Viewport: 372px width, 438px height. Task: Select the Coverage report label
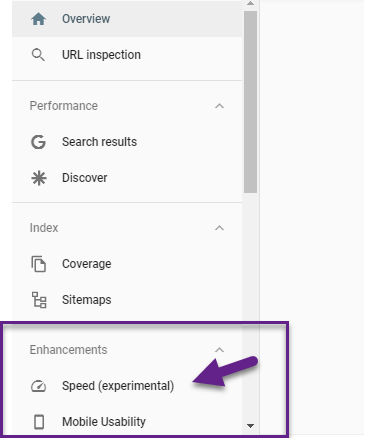click(87, 264)
